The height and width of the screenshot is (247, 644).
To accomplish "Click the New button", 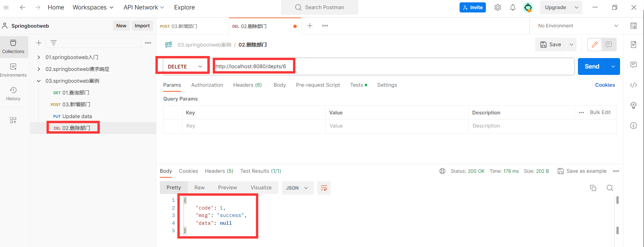I will (121, 26).
